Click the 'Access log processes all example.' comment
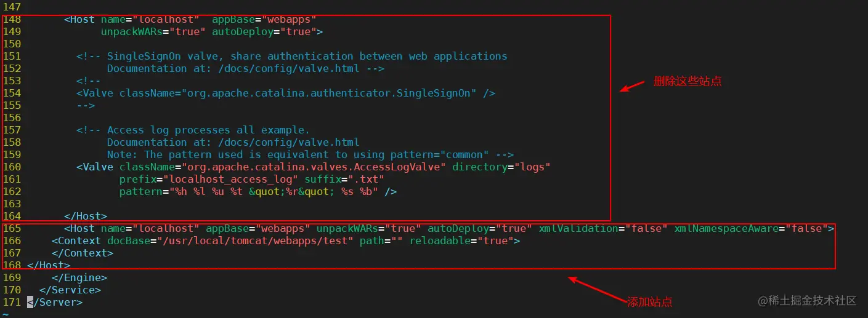This screenshot has width=868, height=318. pos(193,130)
